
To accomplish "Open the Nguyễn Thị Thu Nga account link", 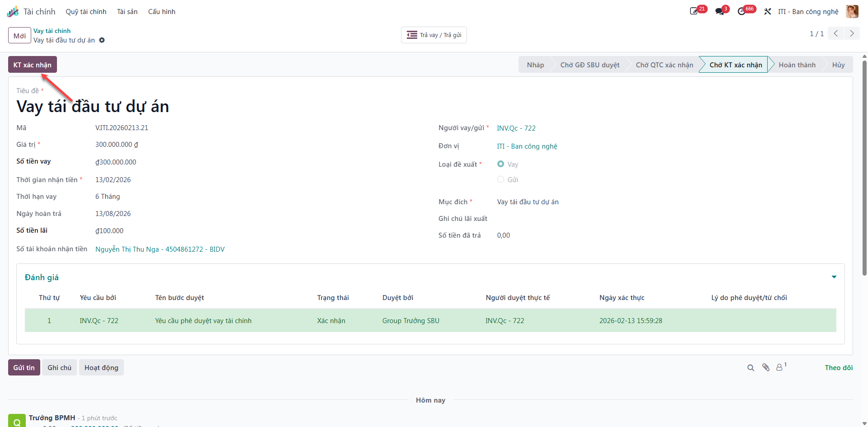I will [x=160, y=249].
